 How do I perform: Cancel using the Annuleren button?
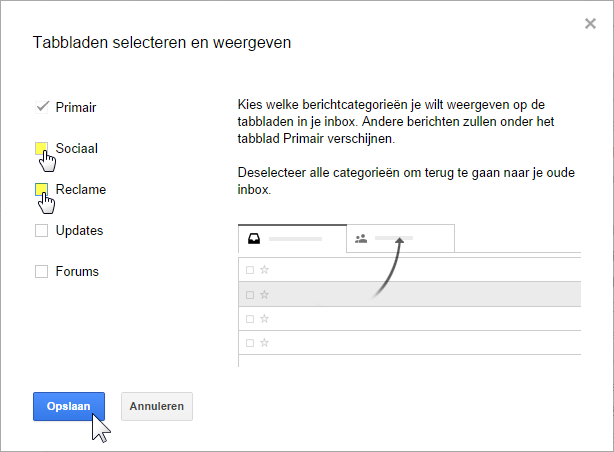[x=157, y=406]
